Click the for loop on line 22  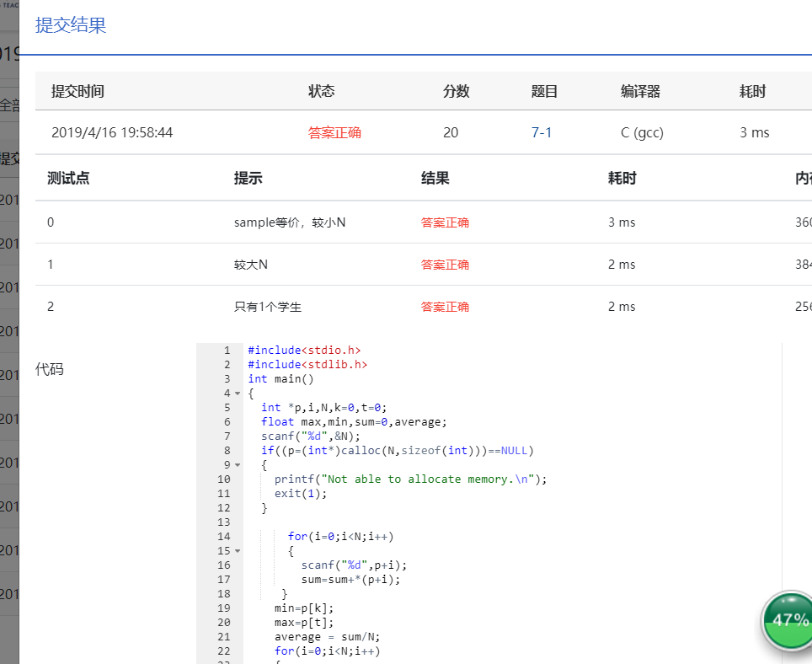[328, 651]
